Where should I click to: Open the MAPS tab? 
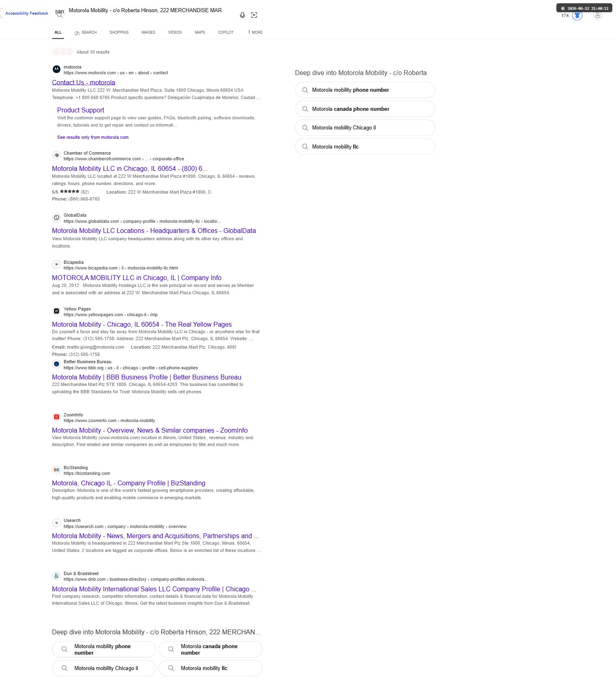[x=200, y=32]
